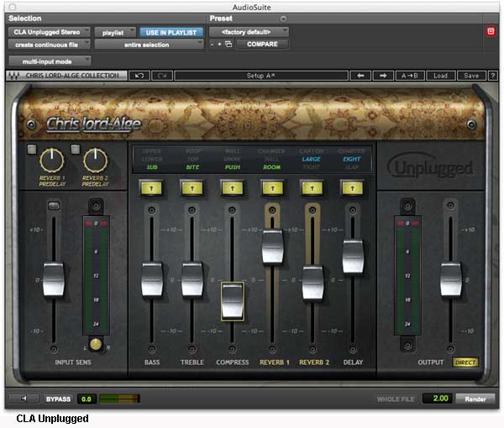
Task: Click the Waves logo icon
Action: [x=13, y=76]
